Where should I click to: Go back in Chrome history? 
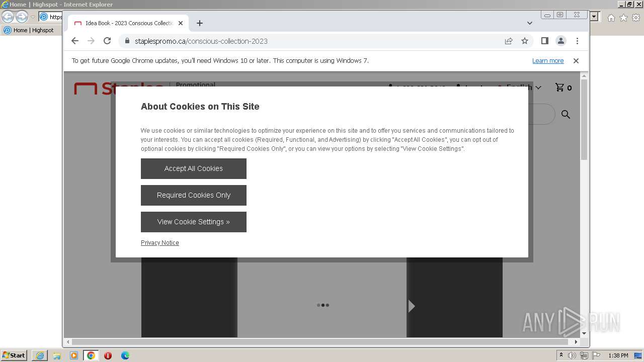point(75,41)
